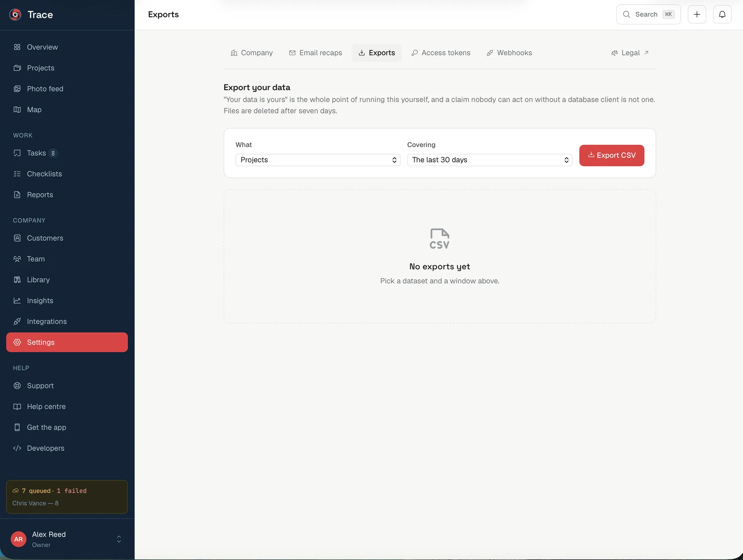Open the Library books icon
743x560 pixels.
(x=17, y=280)
